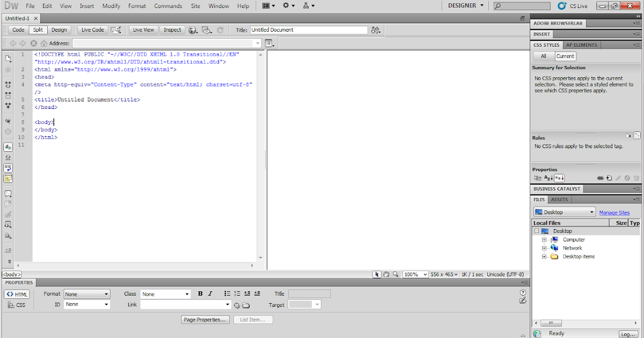Click the unordered list icon

pos(227,294)
